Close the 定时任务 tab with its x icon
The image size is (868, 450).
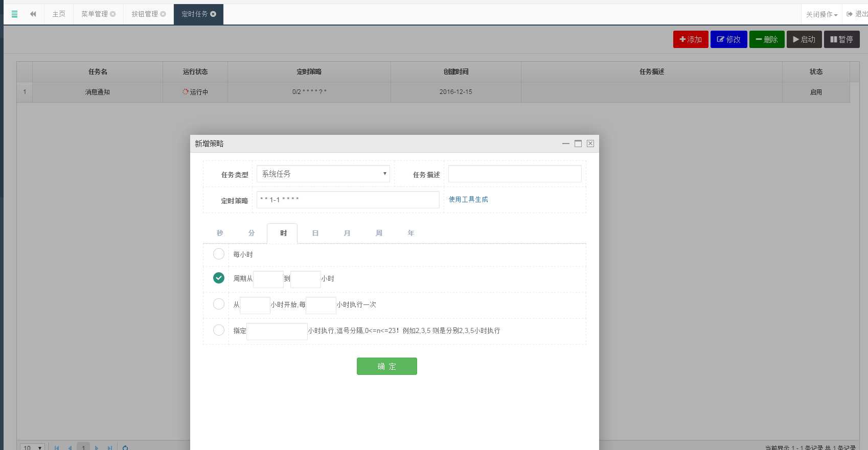[213, 14]
